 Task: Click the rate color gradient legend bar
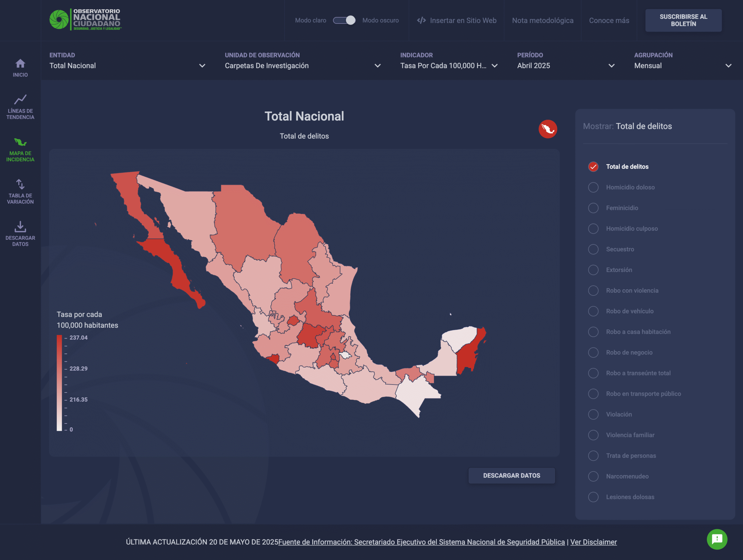59,383
